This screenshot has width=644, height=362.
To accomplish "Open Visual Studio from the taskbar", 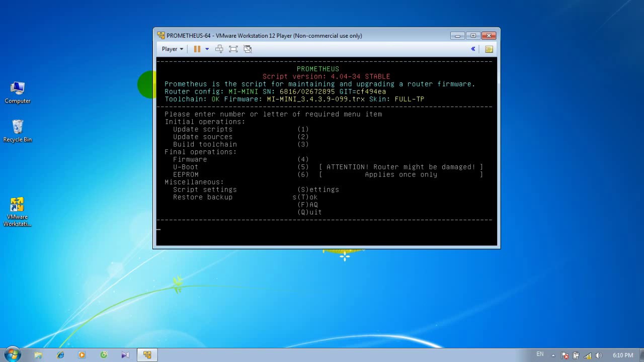I will pos(125,355).
